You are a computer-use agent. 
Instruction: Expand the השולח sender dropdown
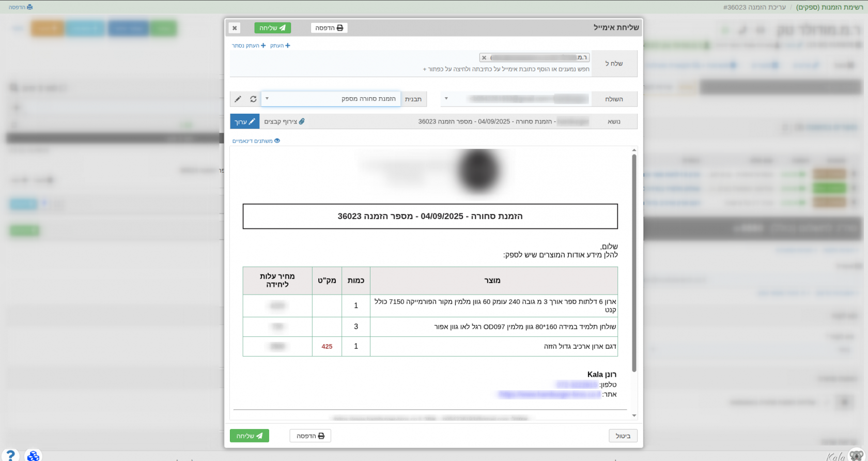point(446,99)
